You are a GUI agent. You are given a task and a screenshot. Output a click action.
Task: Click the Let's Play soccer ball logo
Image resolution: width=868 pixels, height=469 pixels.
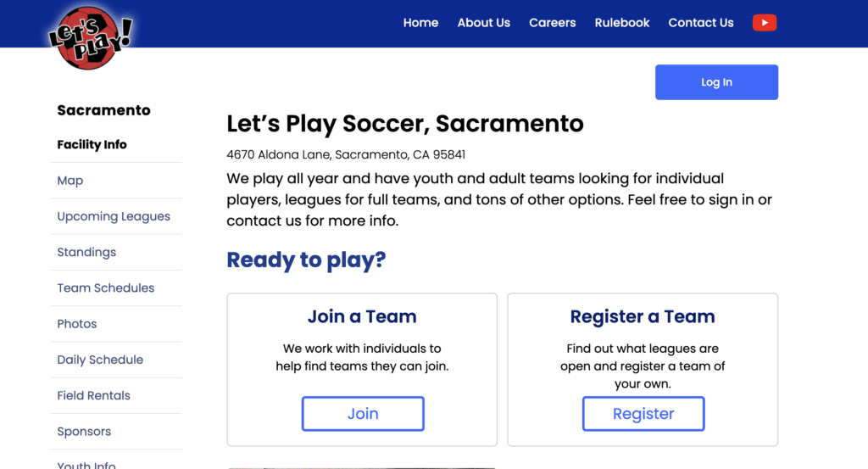[x=90, y=37]
